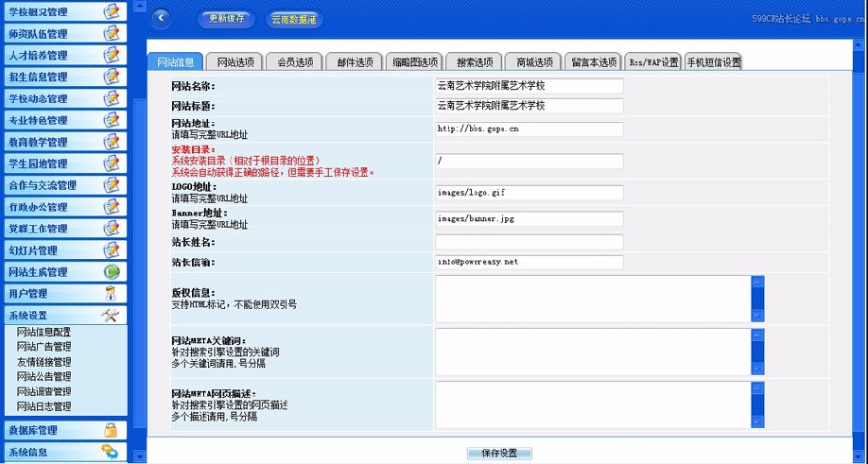Open 网站日志管理 in sidebar
Image resolution: width=868 pixels, height=464 pixels.
(x=44, y=406)
